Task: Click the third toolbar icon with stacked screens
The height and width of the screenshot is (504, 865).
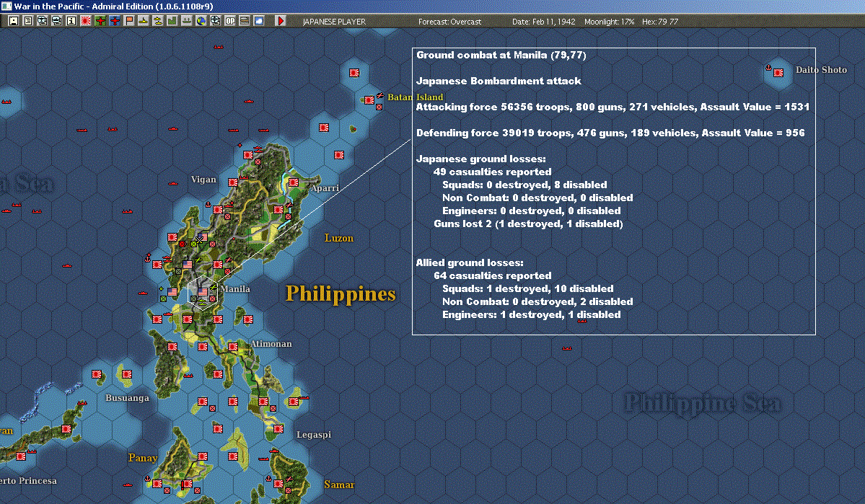Action: tap(43, 21)
